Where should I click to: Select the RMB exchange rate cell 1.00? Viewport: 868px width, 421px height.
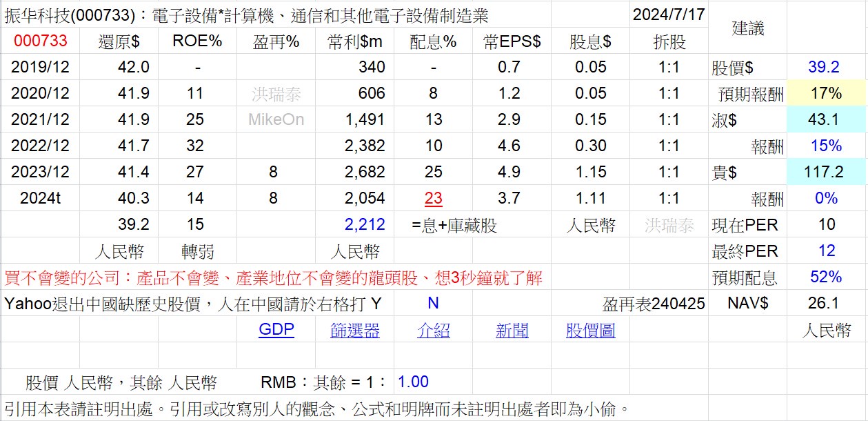(x=414, y=382)
